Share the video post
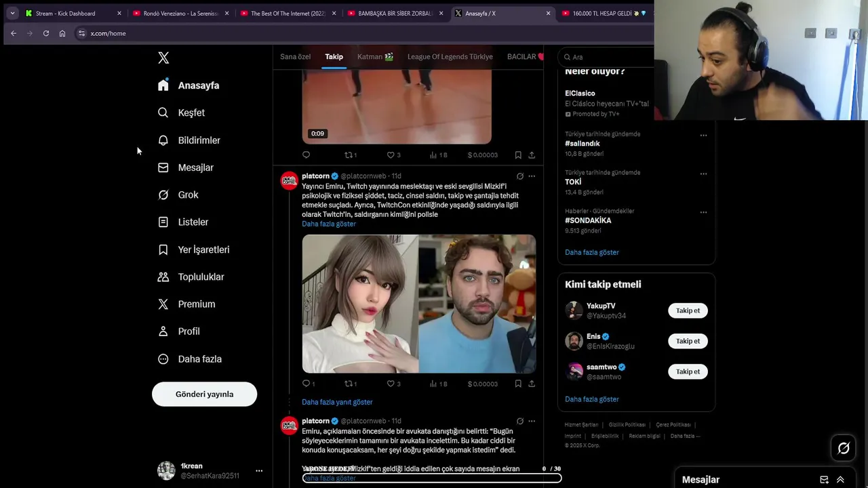Image resolution: width=868 pixels, height=488 pixels. [x=532, y=155]
